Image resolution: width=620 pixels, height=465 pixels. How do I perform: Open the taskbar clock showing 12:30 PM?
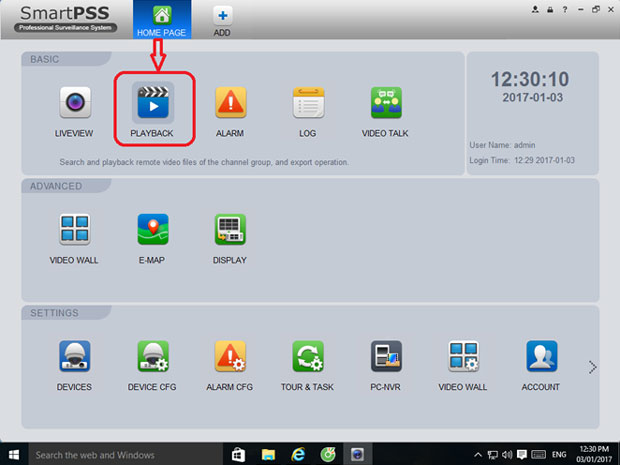(594, 454)
